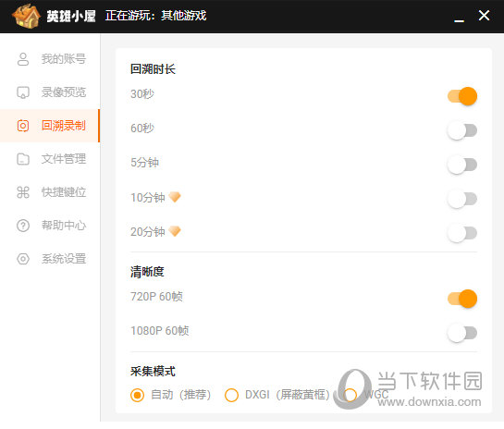Click the 录像预览 screen icon
Image resolution: width=504 pixels, height=429 pixels.
pos(23,92)
